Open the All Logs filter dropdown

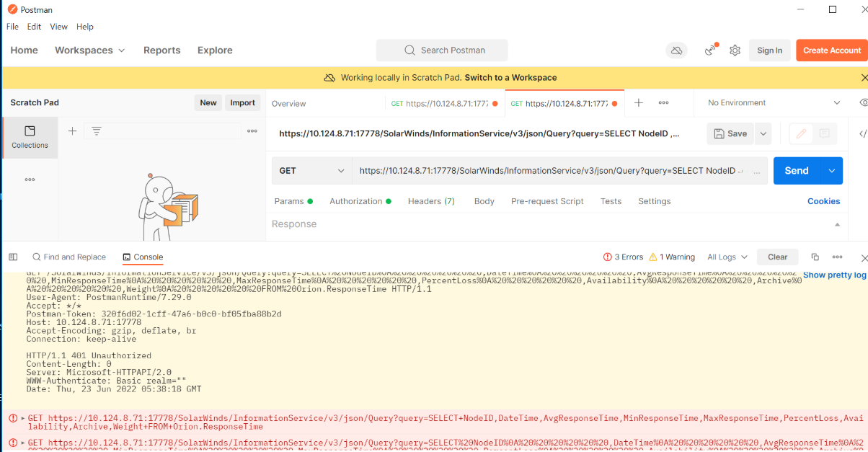pyautogui.click(x=727, y=257)
